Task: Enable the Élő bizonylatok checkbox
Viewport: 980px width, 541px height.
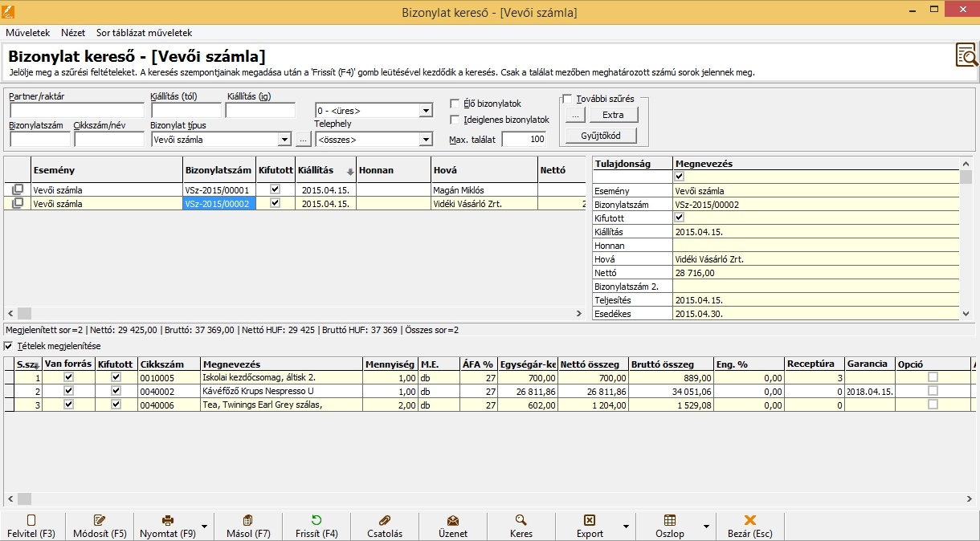Action: 455,104
